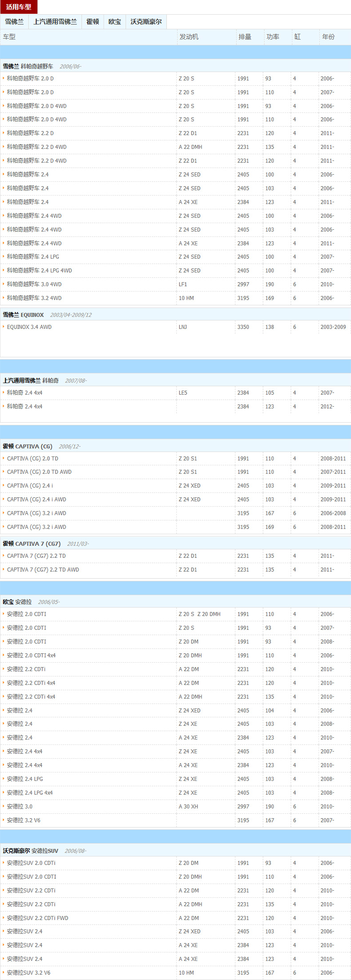The image size is (351, 980).
Task: Open the CAPTIVA (CG) 2.0 TD AWD link
Action: 39,472
